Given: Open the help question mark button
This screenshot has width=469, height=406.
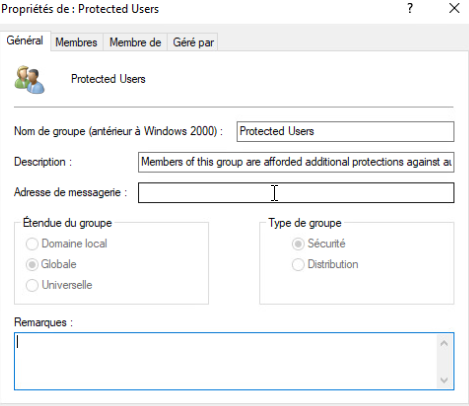Looking at the screenshot, I should [410, 8].
